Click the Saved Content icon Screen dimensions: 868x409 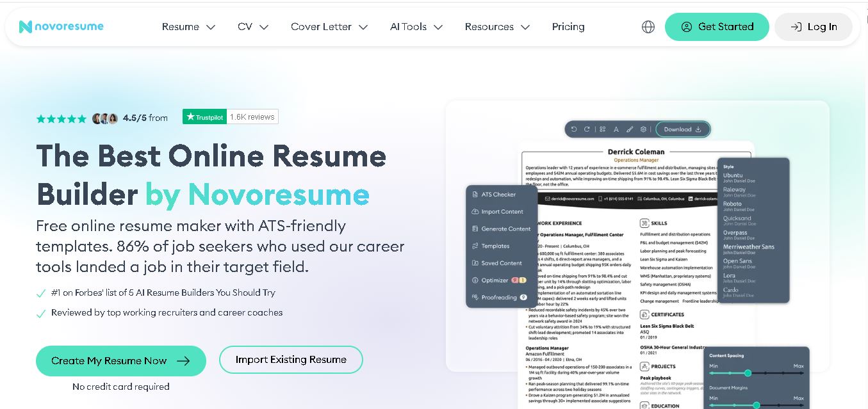(x=475, y=263)
